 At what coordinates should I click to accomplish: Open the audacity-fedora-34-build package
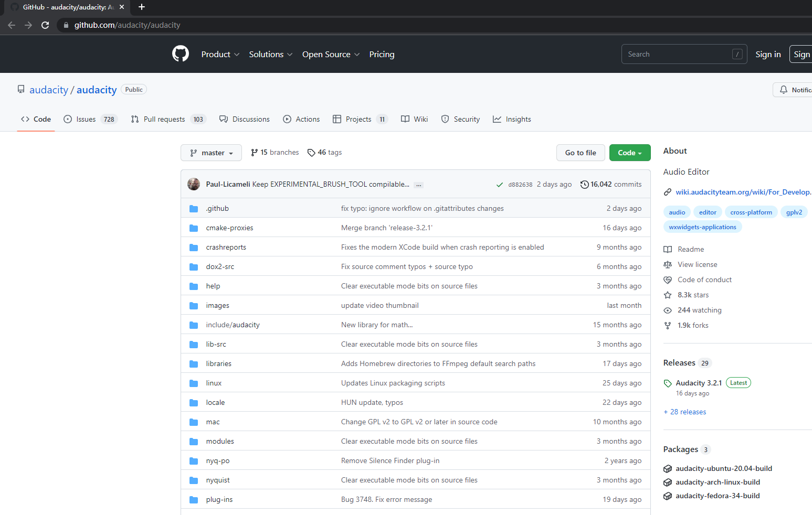tap(718, 496)
